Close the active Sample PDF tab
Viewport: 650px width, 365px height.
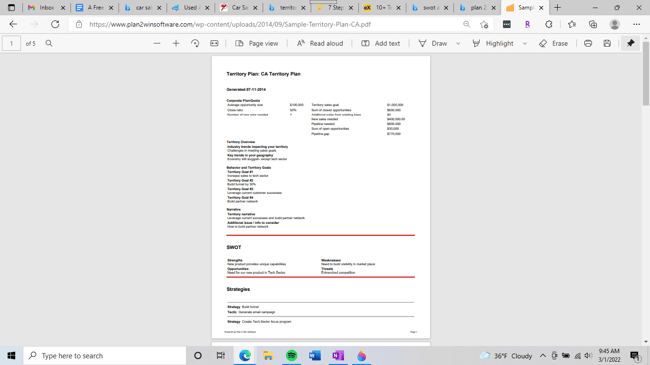(x=541, y=7)
